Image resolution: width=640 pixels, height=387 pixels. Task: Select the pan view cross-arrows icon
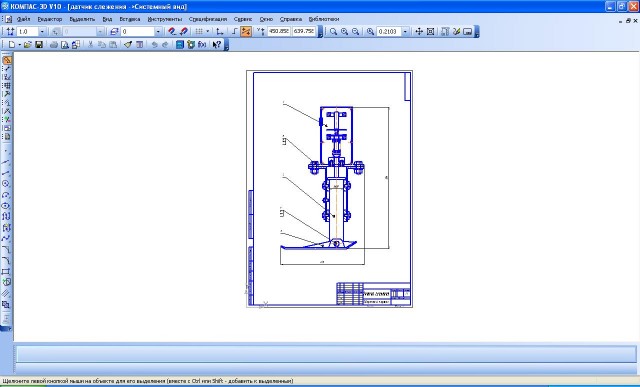pos(419,31)
